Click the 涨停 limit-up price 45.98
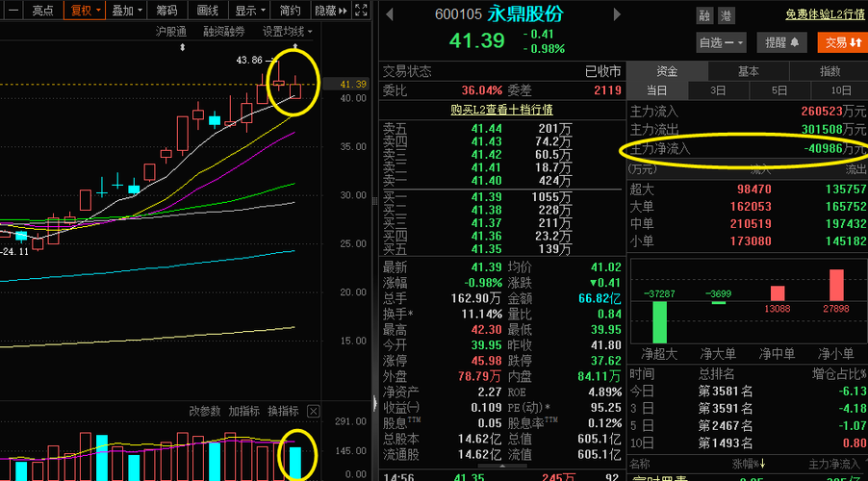This screenshot has height=481, width=868. pos(487,361)
